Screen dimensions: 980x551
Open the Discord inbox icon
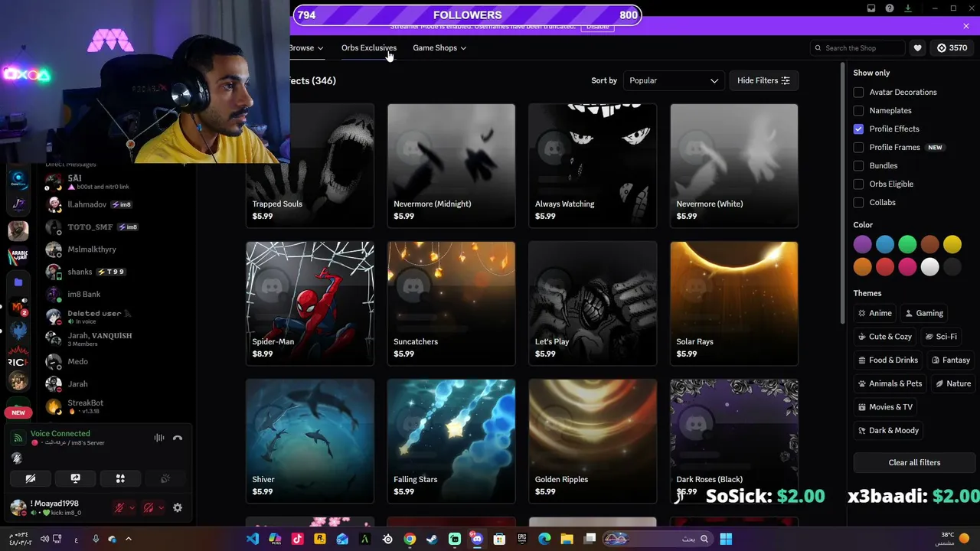tap(871, 8)
